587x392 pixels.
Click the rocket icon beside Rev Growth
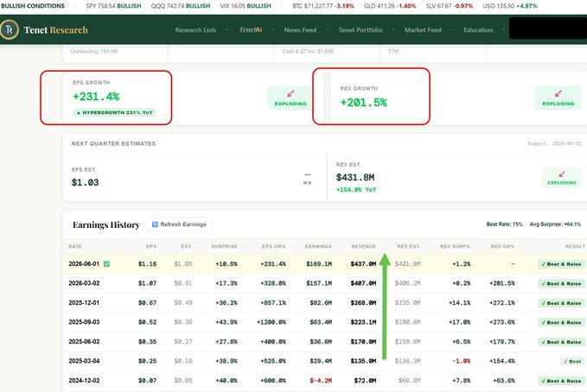(x=558, y=94)
